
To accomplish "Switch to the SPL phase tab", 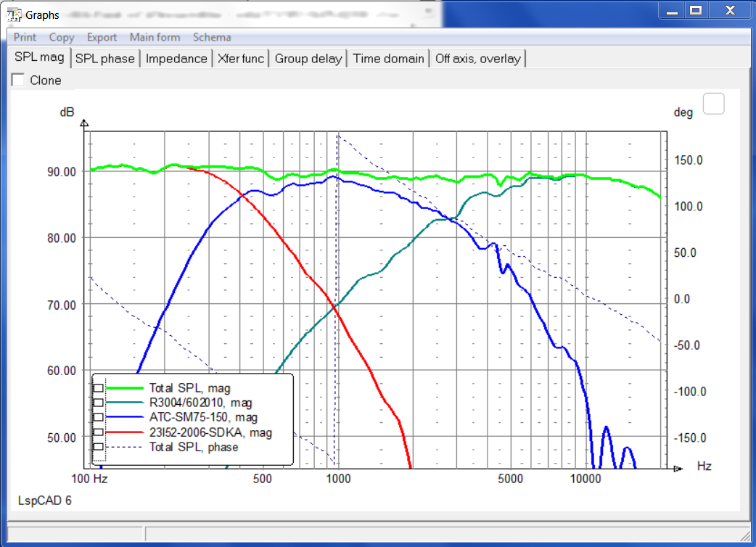I will coord(105,59).
